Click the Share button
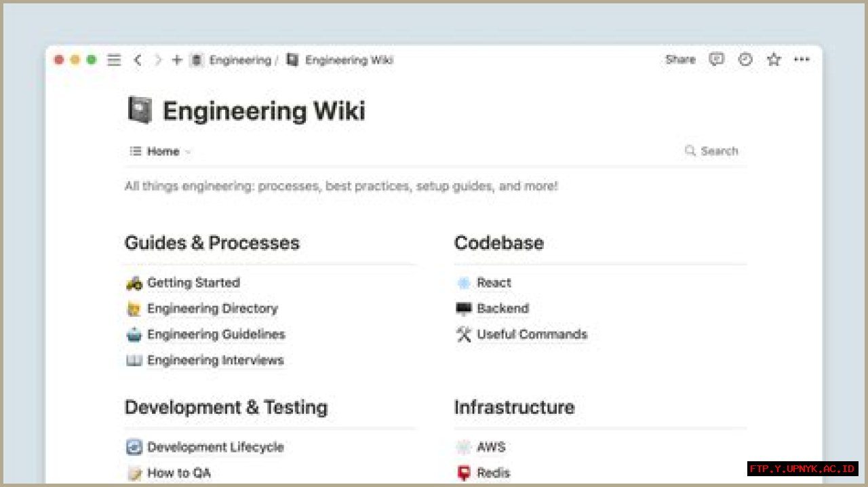 680,60
